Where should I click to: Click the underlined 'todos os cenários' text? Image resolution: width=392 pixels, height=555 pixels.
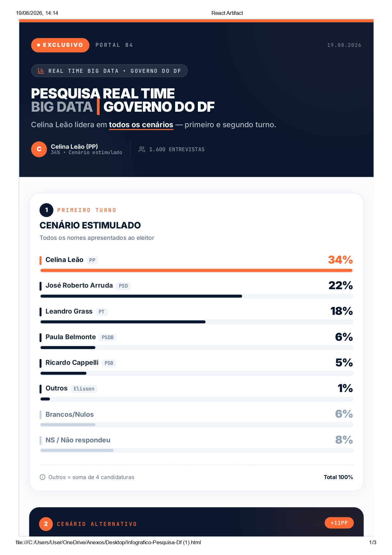[x=141, y=125]
